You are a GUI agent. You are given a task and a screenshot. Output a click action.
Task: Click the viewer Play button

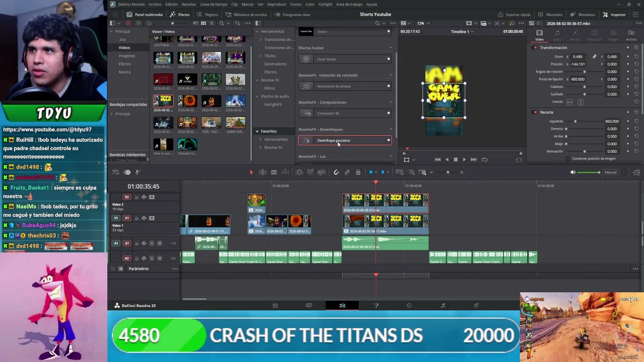pyautogui.click(x=464, y=159)
